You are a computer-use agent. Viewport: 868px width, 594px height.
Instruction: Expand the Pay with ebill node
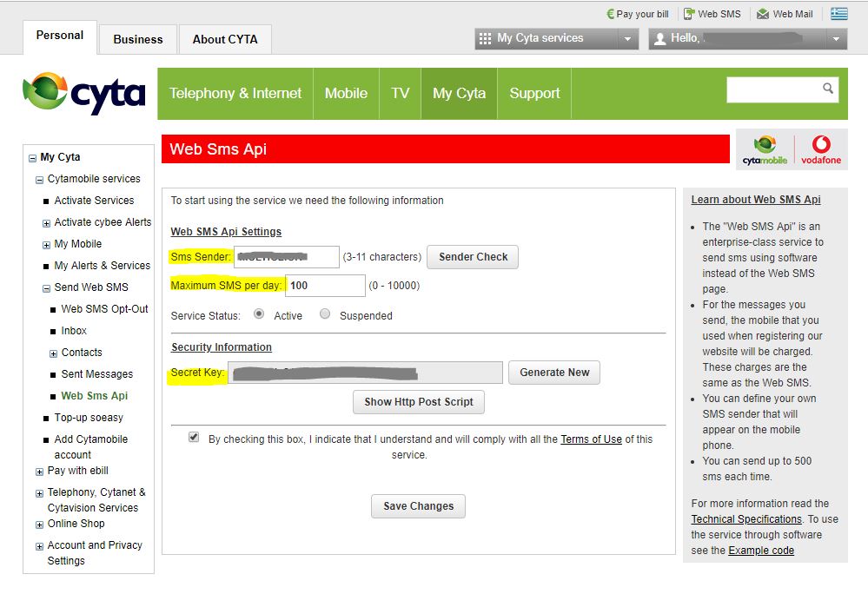tap(39, 472)
